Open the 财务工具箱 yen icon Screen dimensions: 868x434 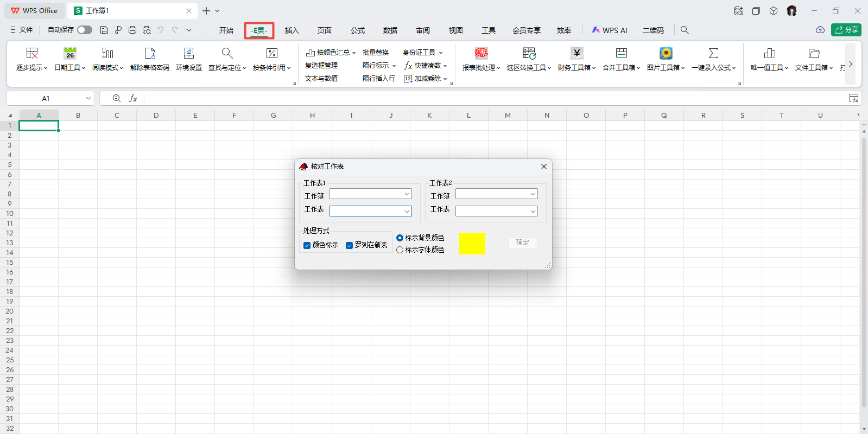click(576, 53)
